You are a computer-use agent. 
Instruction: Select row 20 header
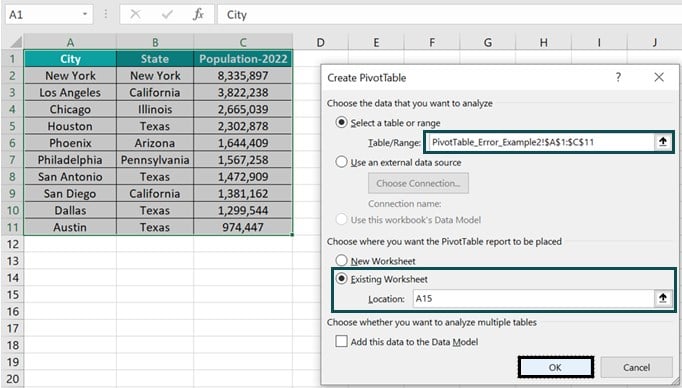12,379
